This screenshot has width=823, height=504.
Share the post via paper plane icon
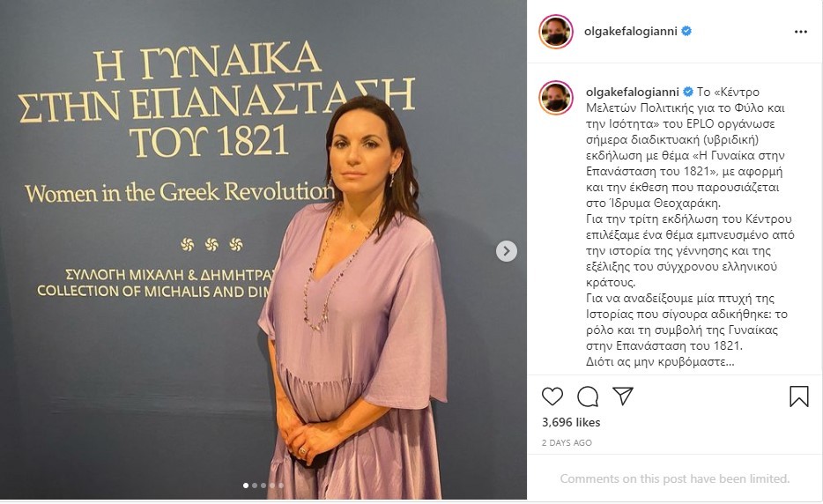coord(623,396)
